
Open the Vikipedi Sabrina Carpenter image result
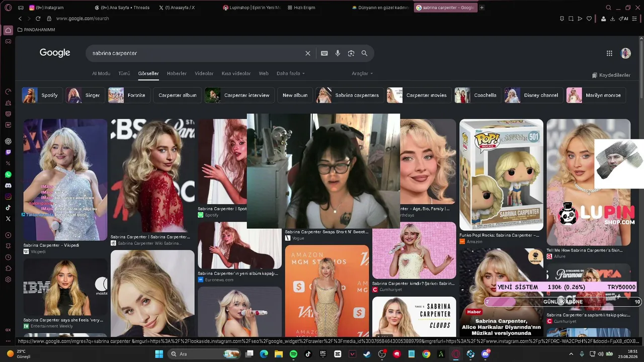point(65,179)
